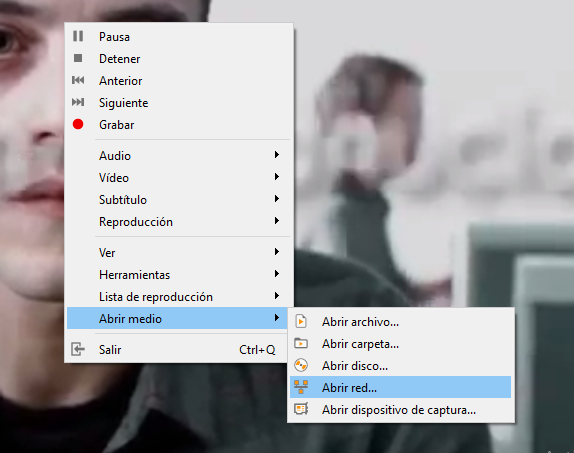
Task: Open the Herramientas menu entry
Action: click(x=179, y=275)
